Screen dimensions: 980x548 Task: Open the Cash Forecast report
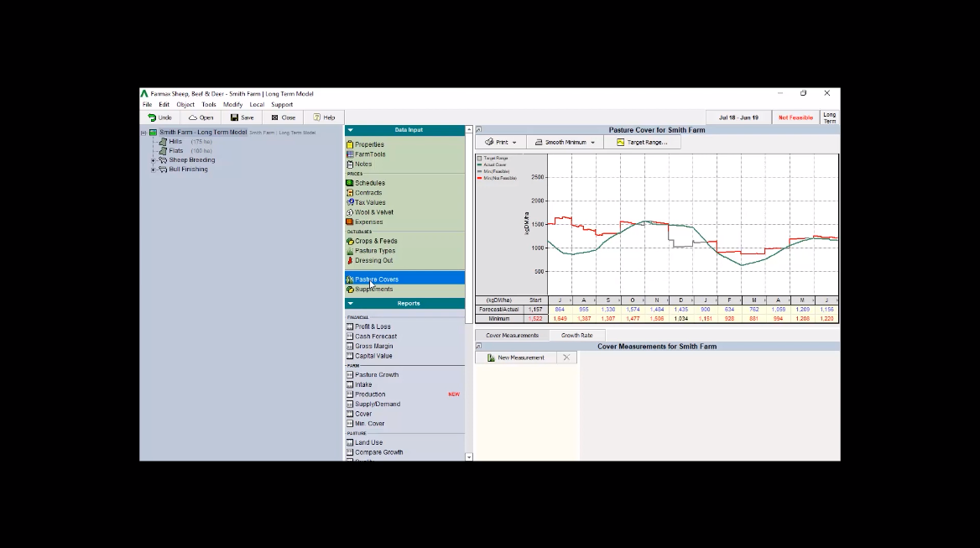[376, 337]
